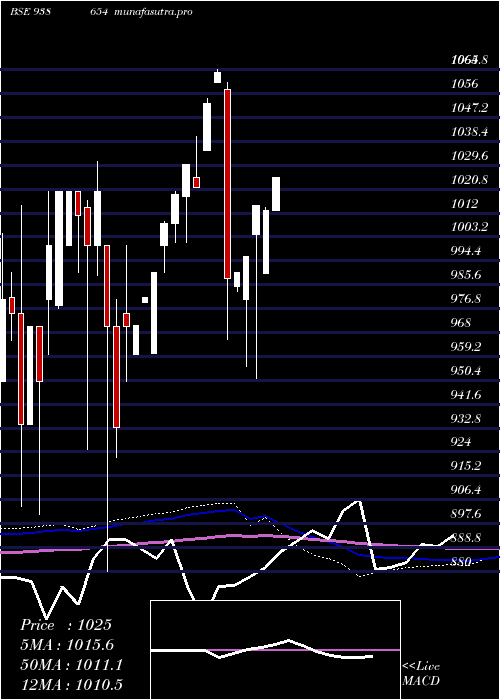
Task: Select the 950.4 price axis label
Action: [x=466, y=371]
